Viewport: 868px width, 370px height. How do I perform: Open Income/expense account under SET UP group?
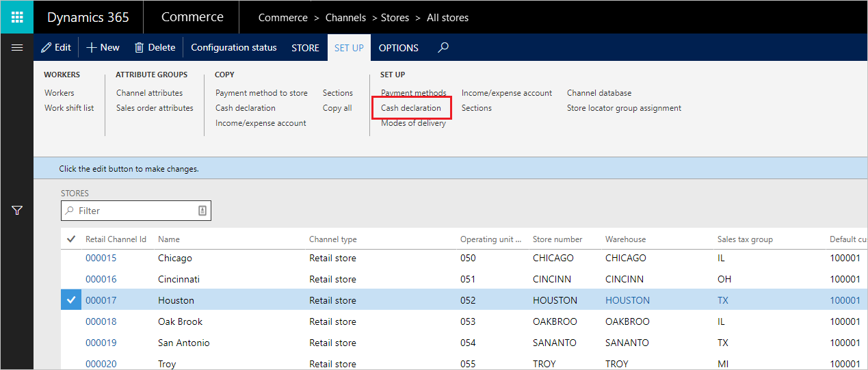tap(507, 93)
